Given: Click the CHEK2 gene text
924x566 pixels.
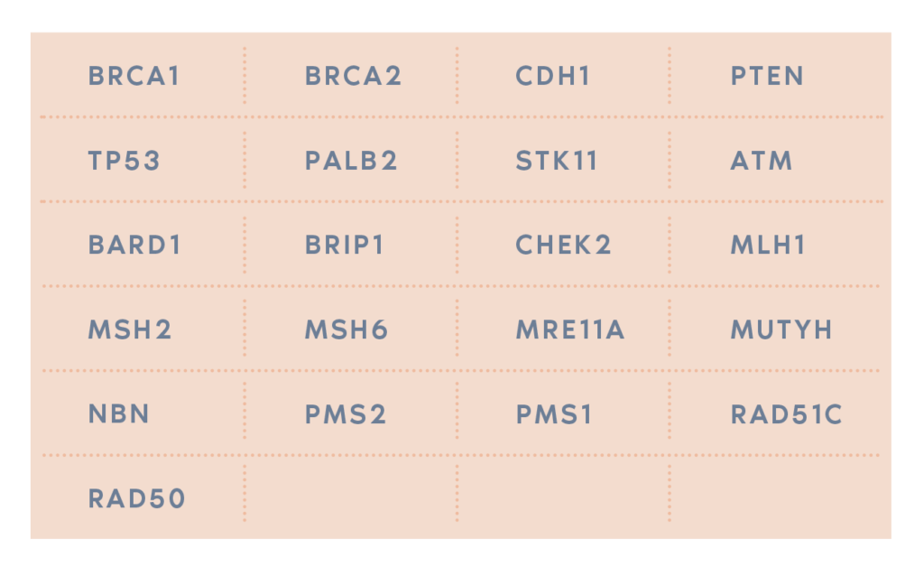Looking at the screenshot, I should click(563, 245).
